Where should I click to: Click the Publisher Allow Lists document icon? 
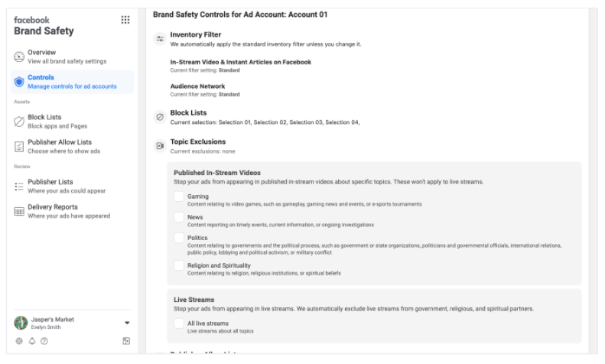[x=19, y=147]
